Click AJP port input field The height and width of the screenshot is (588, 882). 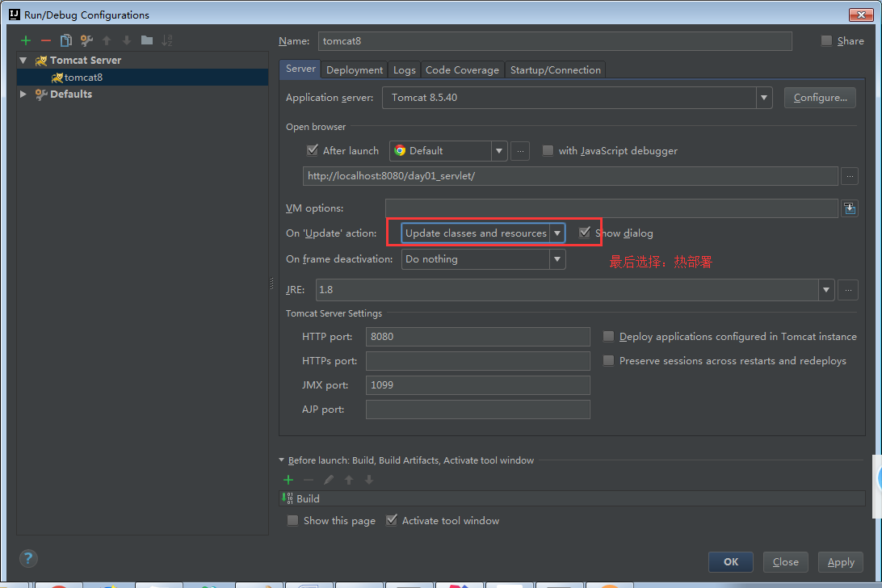[x=477, y=409]
